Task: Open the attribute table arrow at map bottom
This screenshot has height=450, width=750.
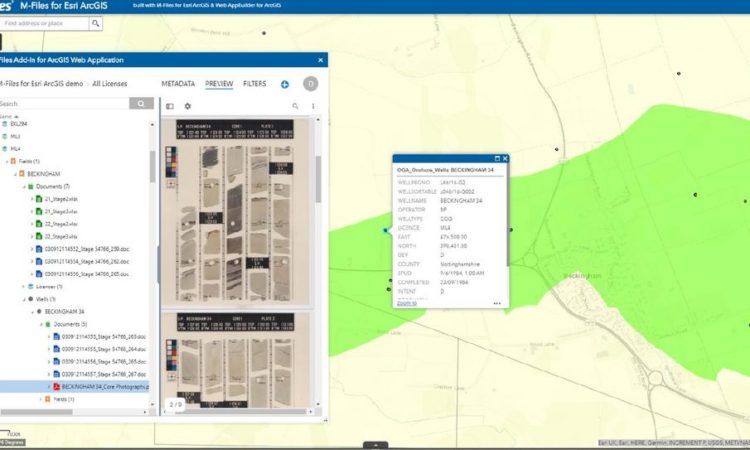Action: point(375,445)
